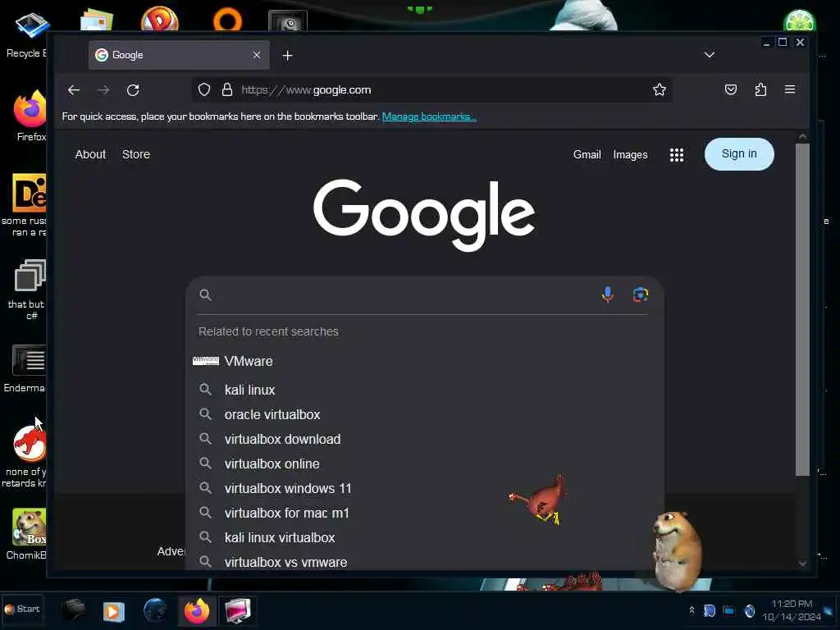The image size is (840, 630).
Task: Click the scrollbar up arrow
Action: coord(802,136)
